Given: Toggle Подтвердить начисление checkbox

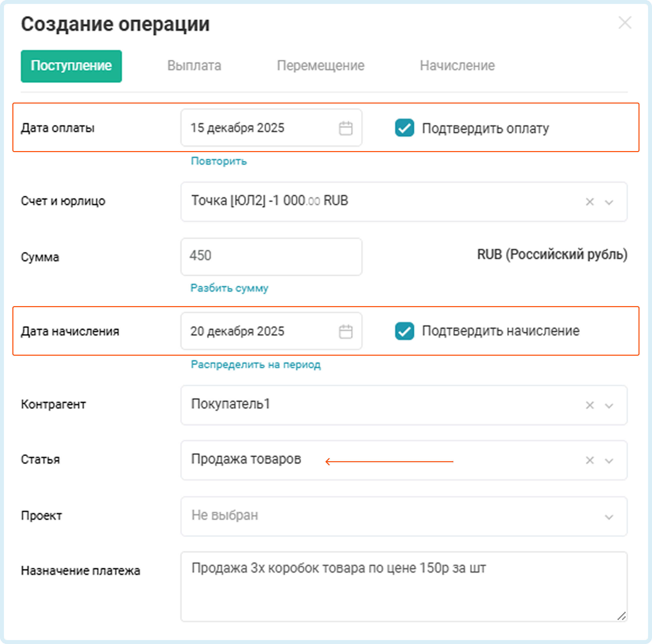Looking at the screenshot, I should [x=404, y=331].
